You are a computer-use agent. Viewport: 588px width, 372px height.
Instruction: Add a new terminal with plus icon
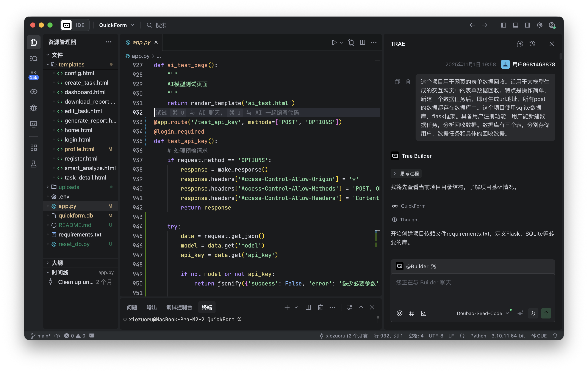(x=287, y=307)
